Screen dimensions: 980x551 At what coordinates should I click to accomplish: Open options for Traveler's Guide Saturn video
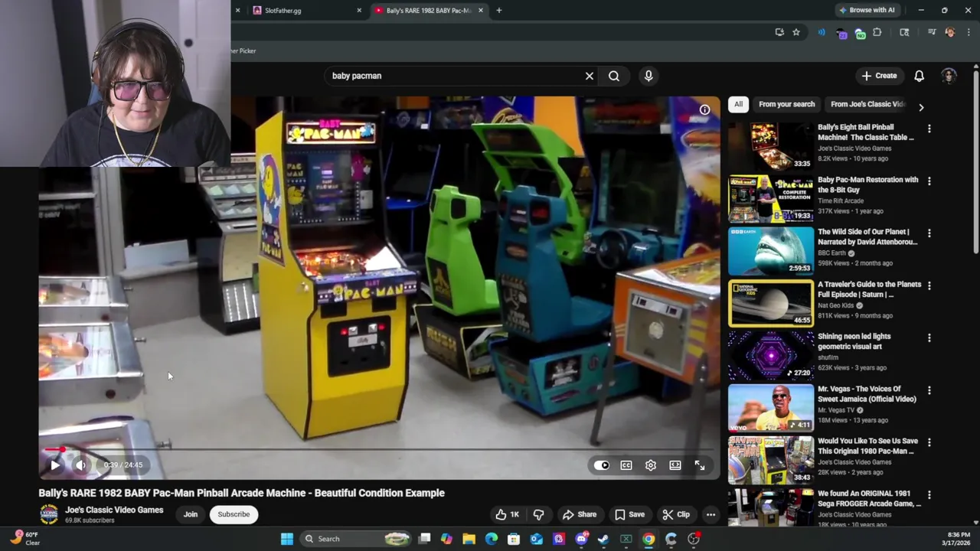(x=929, y=285)
